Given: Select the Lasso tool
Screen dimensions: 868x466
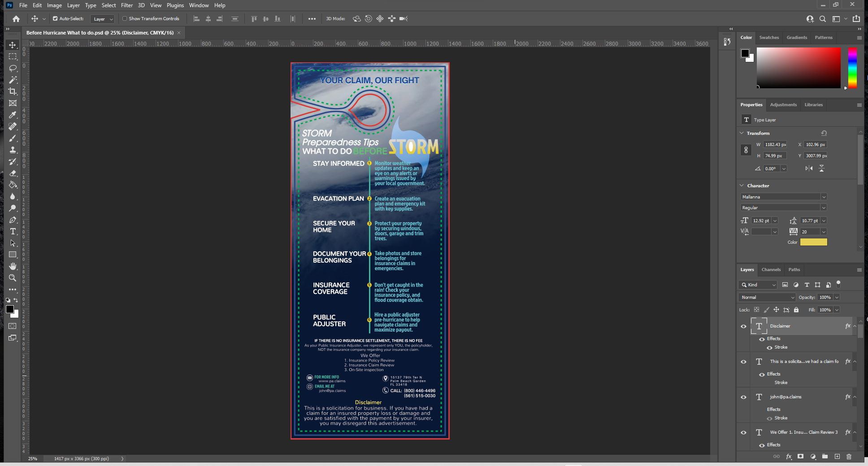Looking at the screenshot, I should (13, 68).
